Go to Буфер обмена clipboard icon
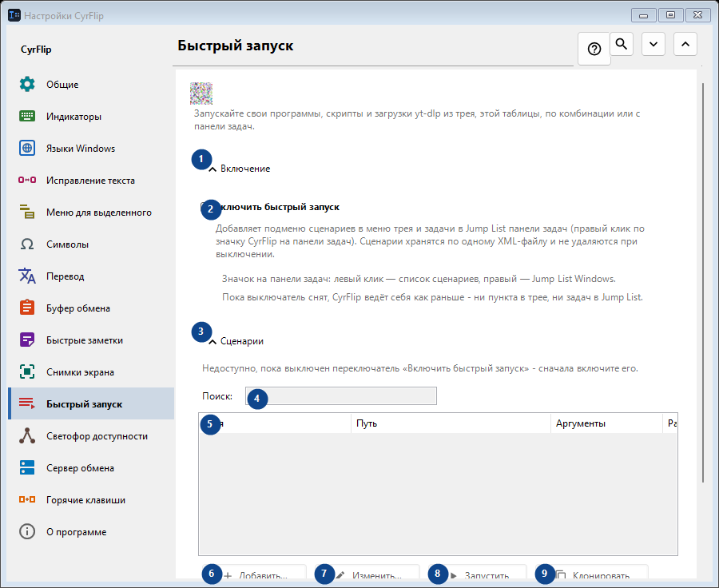 point(27,308)
